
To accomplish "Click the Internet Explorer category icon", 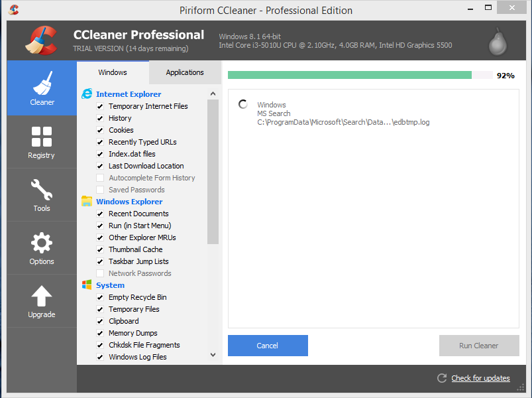I will [87, 94].
